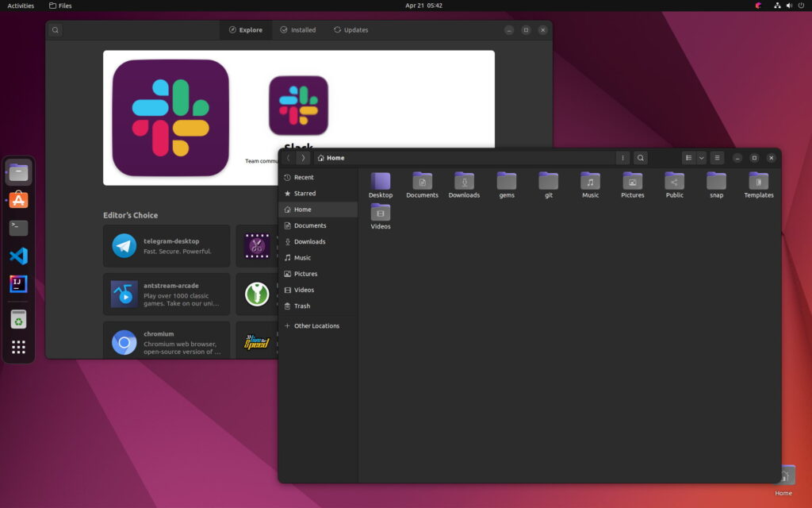Show Applications grid from the dock
The width and height of the screenshot is (812, 508).
point(19,347)
